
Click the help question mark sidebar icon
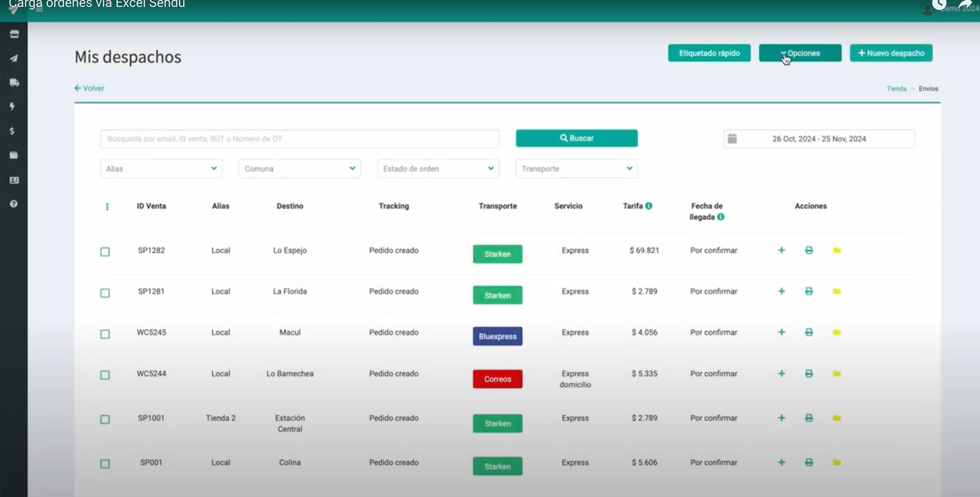[14, 204]
